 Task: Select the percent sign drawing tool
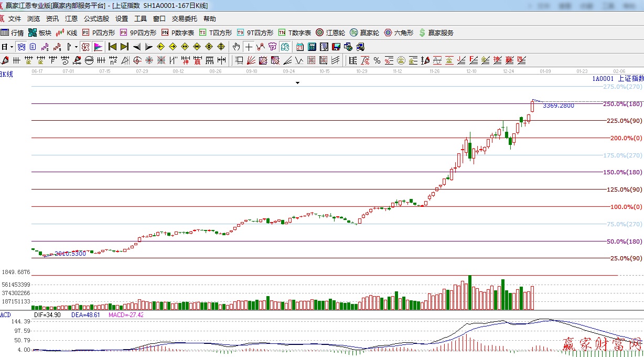[377, 60]
